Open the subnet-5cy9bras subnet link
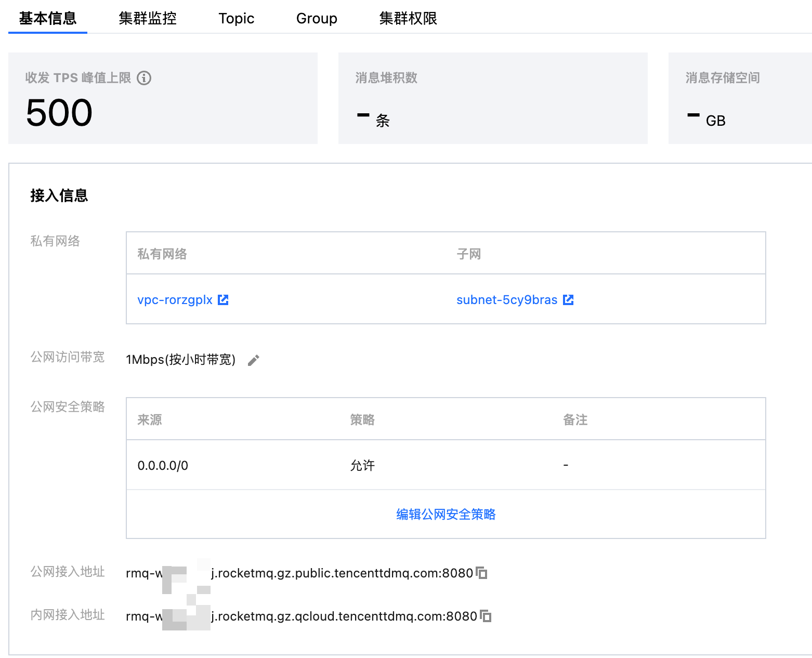This screenshot has width=812, height=658. tap(506, 300)
